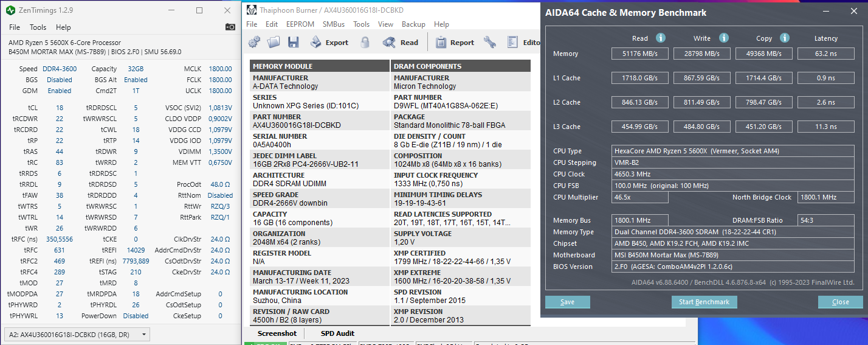Screen dimensions: 868x345
Task: Click the wrench icon in Thaiphoon toolbar
Action: (490, 42)
